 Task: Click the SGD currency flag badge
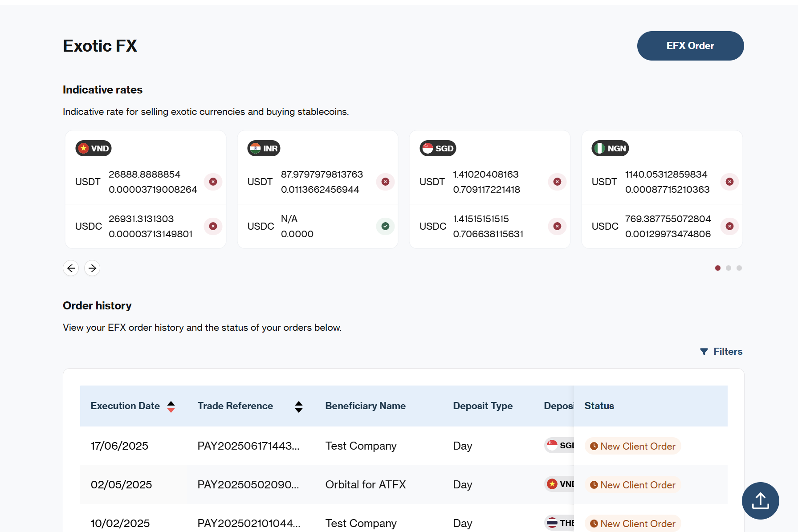(x=438, y=148)
